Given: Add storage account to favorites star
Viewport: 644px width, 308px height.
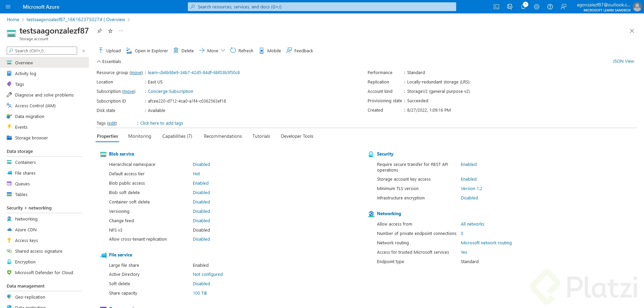Looking at the screenshot, I should click(110, 31).
